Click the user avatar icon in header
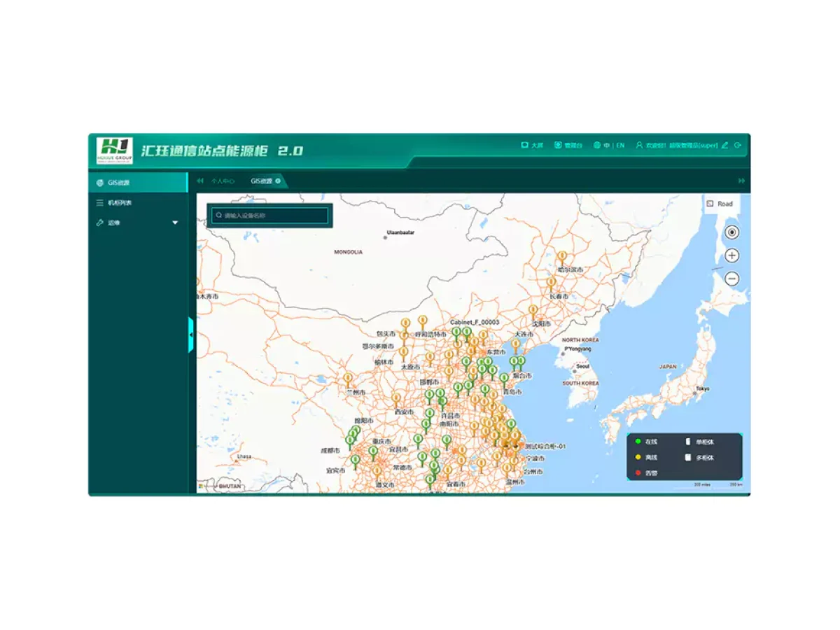Viewport: 840px width, 630px height. 639,146
